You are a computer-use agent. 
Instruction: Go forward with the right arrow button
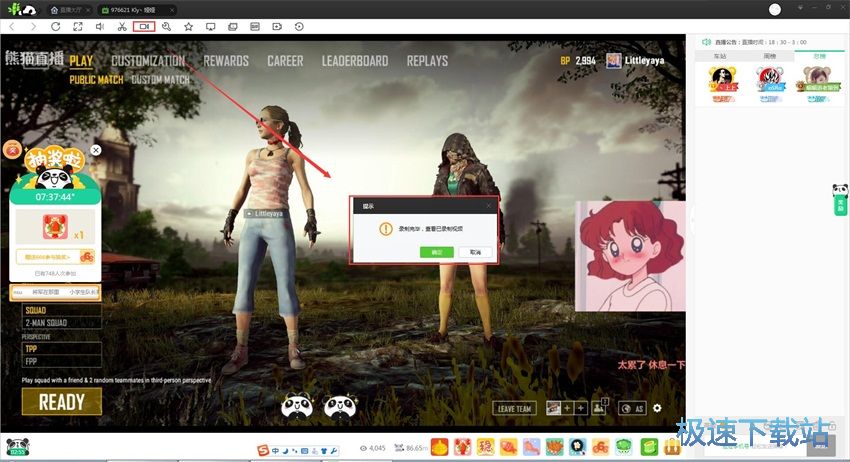(34, 27)
